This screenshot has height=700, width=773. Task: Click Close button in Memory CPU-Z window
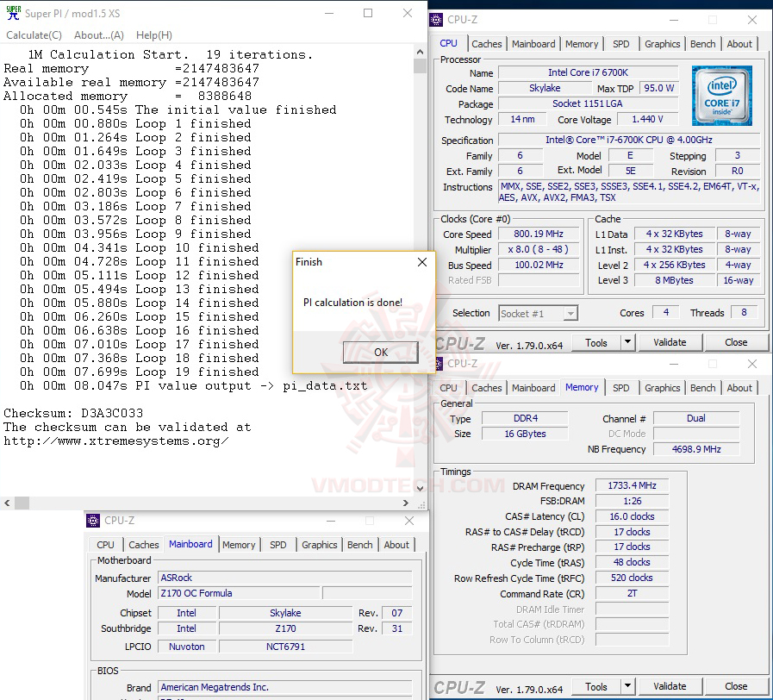(736, 686)
